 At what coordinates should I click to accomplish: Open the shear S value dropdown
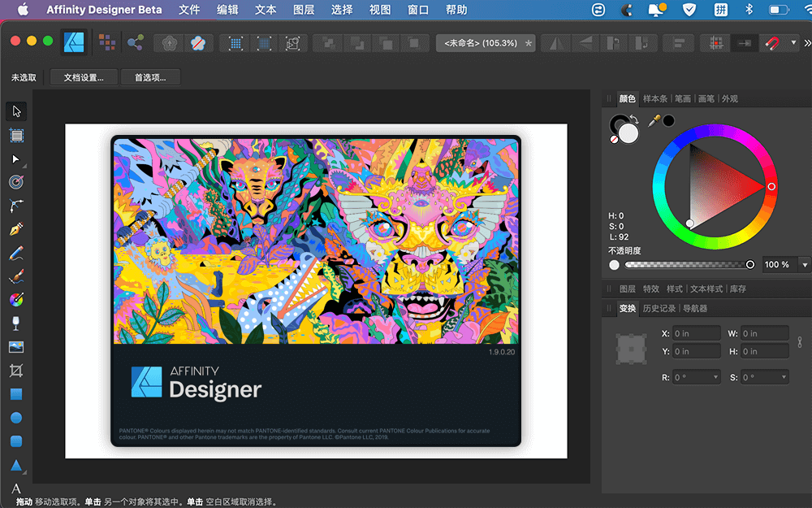point(784,377)
